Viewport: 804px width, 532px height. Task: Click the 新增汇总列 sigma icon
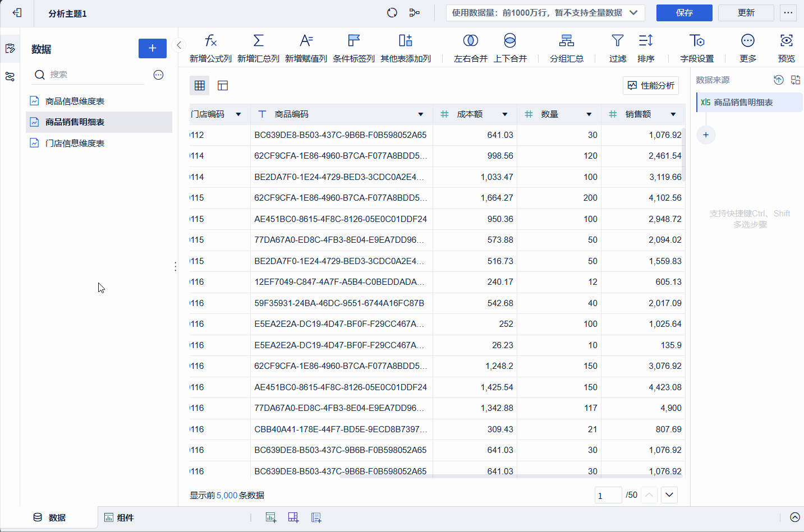point(258,41)
